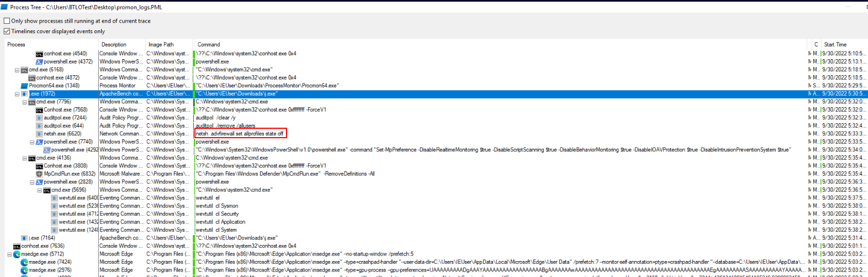
Task: Click the j.exe (1972) process icon
Action: tap(24, 94)
